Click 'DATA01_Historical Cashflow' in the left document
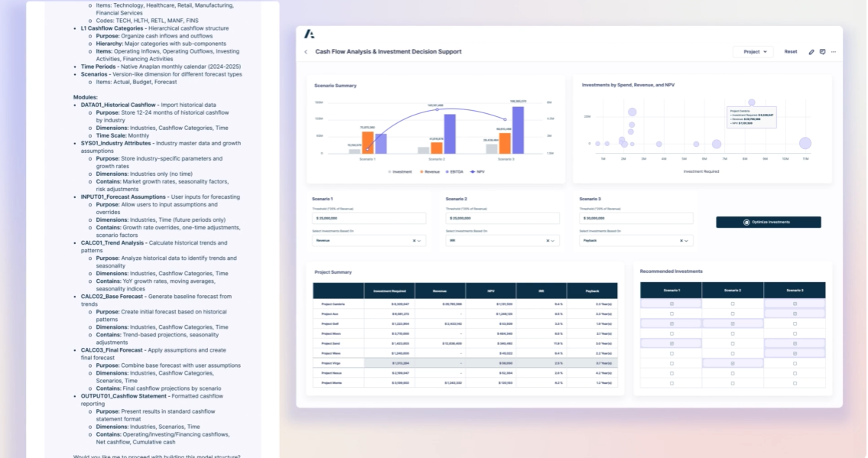 118,105
